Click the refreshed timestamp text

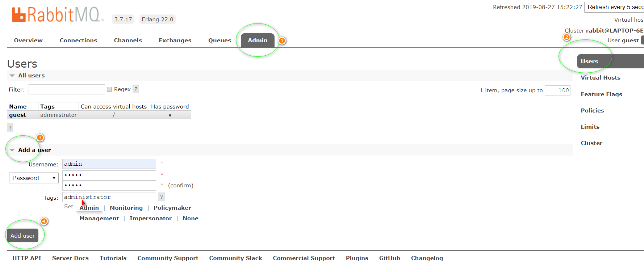coord(538,7)
